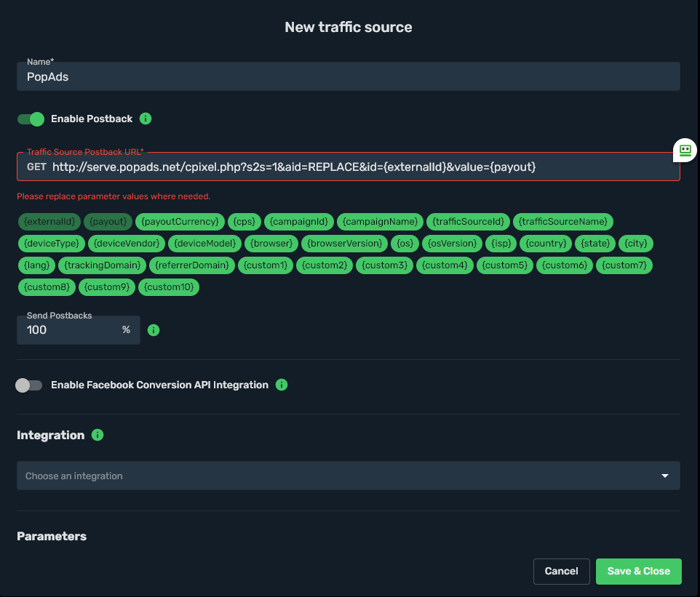
Task: Insert the {custom3} token
Action: [384, 265]
